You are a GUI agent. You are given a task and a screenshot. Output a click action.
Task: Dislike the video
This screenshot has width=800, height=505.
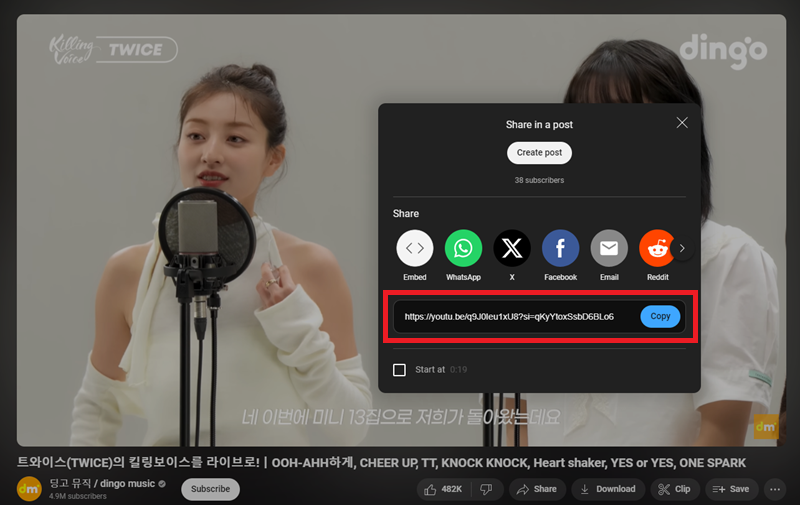[x=486, y=489]
